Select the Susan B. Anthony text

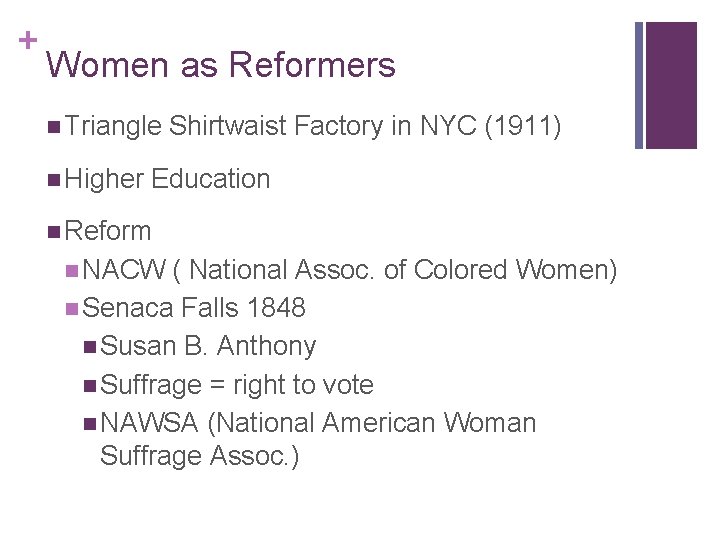pos(209,347)
